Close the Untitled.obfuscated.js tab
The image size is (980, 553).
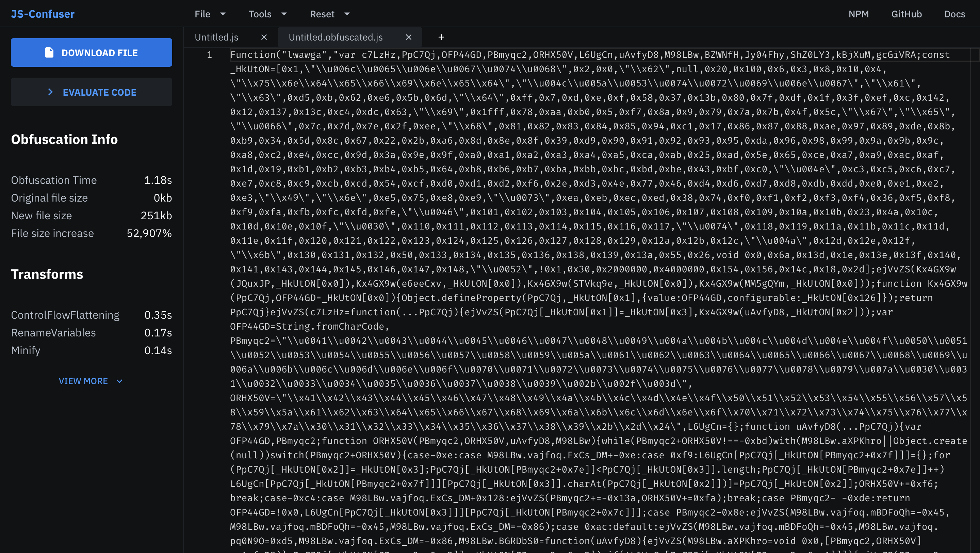[409, 37]
